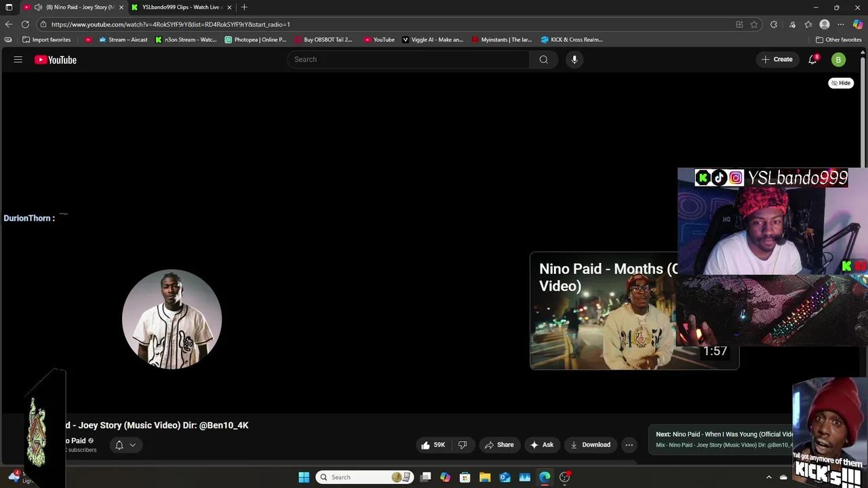Click the Share button
This screenshot has height=488, width=868.
(x=499, y=445)
